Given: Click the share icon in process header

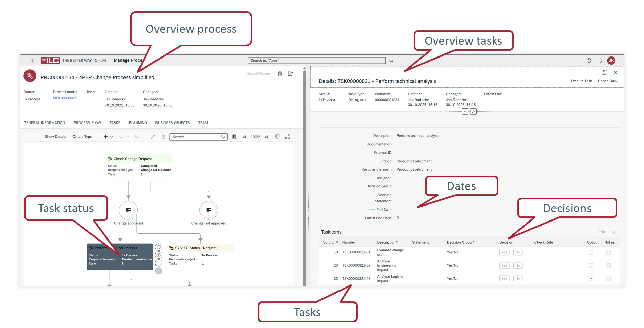Looking at the screenshot, I should [291, 73].
